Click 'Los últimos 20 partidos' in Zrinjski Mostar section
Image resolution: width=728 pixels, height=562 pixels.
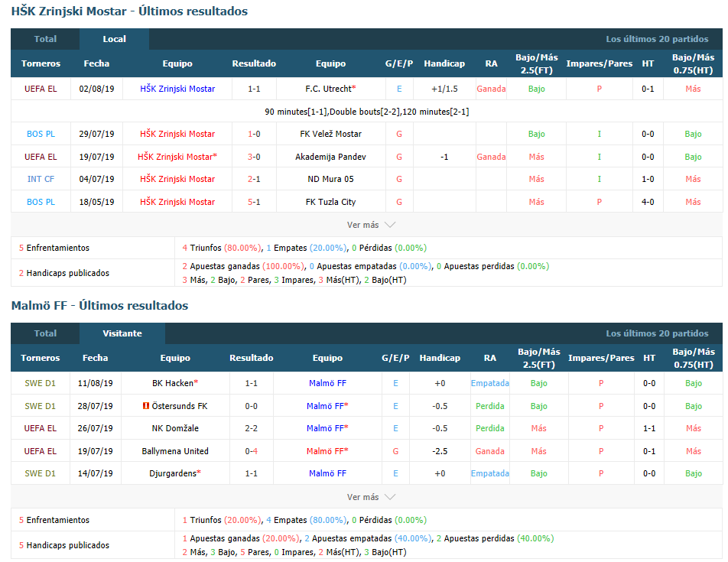click(657, 39)
